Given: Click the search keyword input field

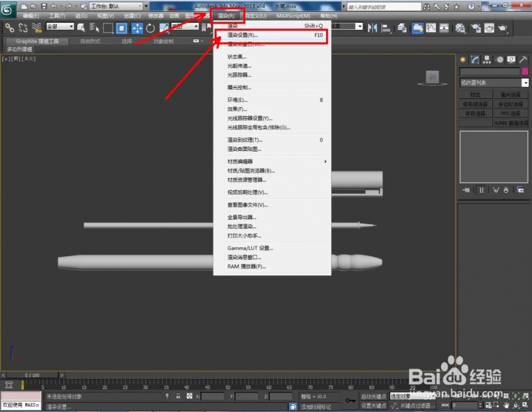Looking at the screenshot, I should pos(384,7).
